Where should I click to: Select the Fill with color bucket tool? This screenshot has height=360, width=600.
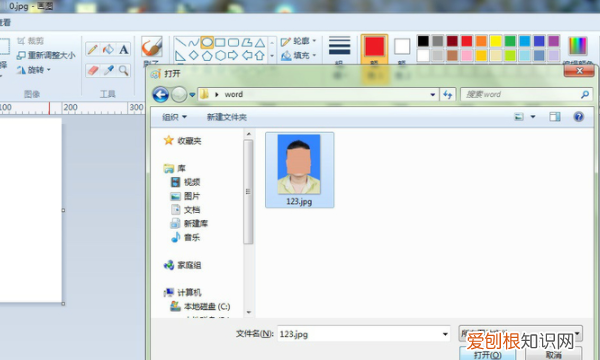[x=108, y=49]
